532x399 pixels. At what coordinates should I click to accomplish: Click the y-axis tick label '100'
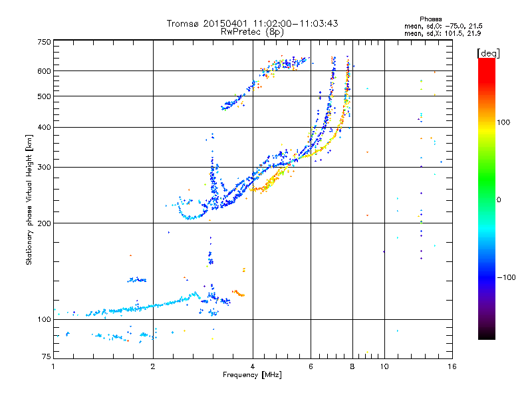tap(44, 320)
